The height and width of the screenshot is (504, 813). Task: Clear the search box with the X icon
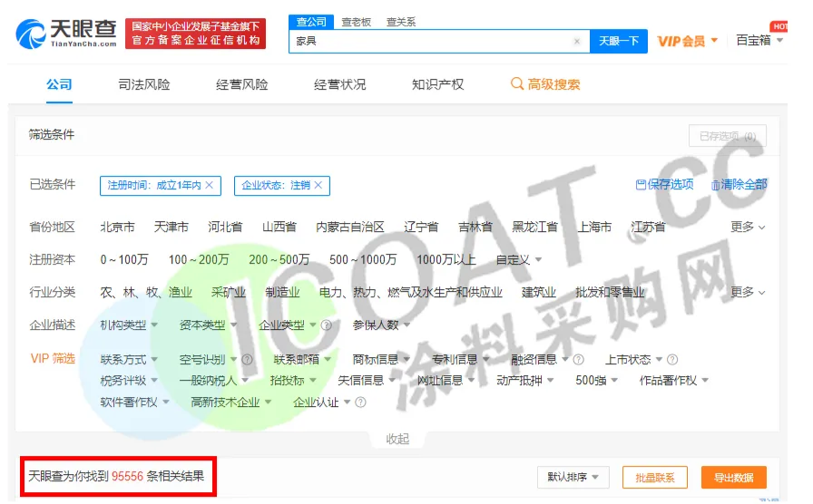point(577,42)
